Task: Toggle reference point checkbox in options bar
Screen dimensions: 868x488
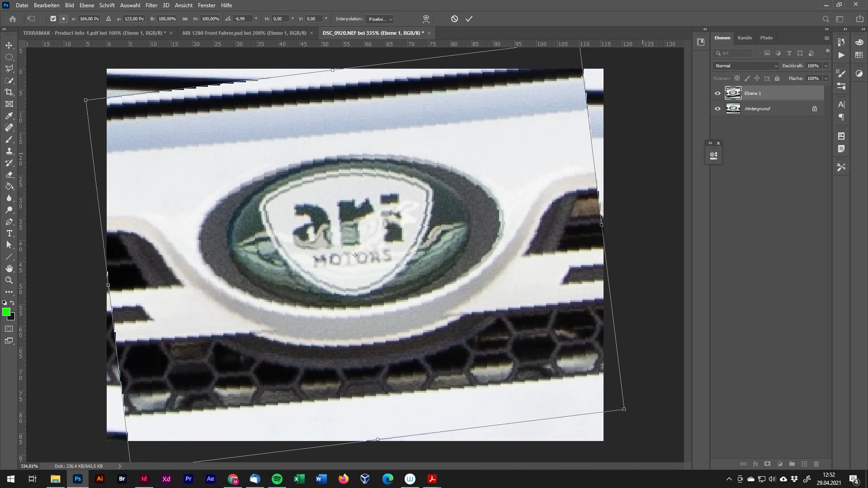Action: coord(53,19)
